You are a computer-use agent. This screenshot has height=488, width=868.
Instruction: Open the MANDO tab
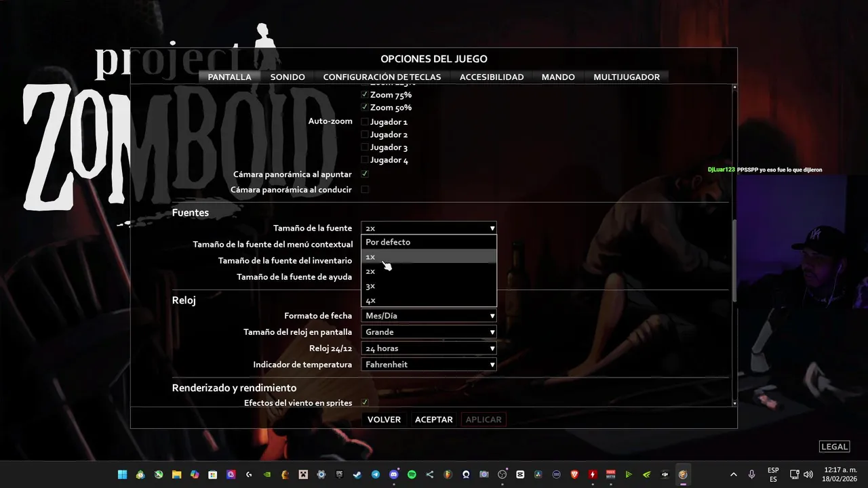[558, 77]
